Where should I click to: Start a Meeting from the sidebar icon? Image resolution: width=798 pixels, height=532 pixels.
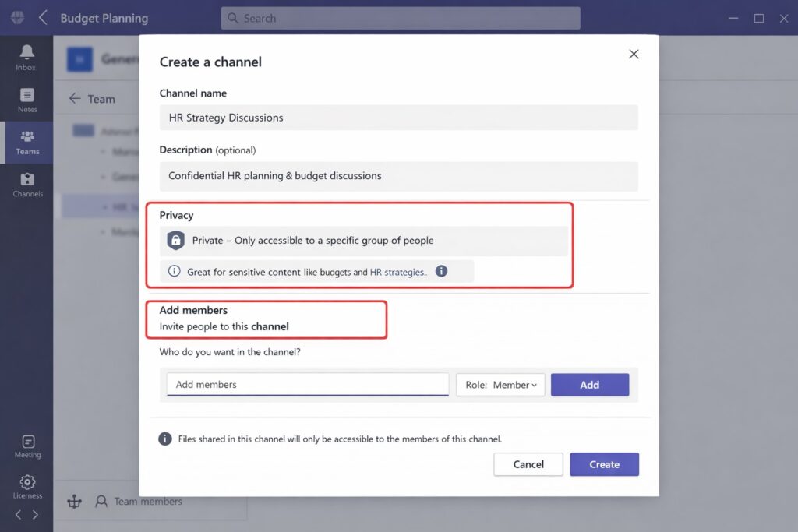(26, 442)
